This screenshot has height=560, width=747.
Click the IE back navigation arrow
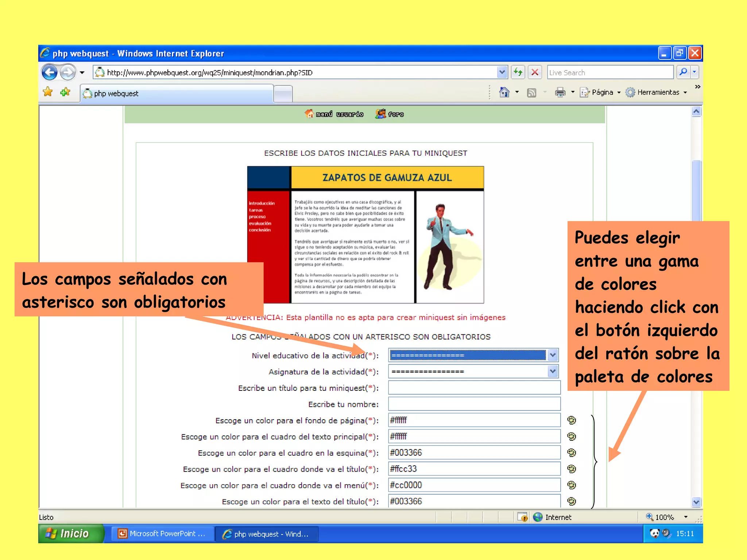point(49,72)
